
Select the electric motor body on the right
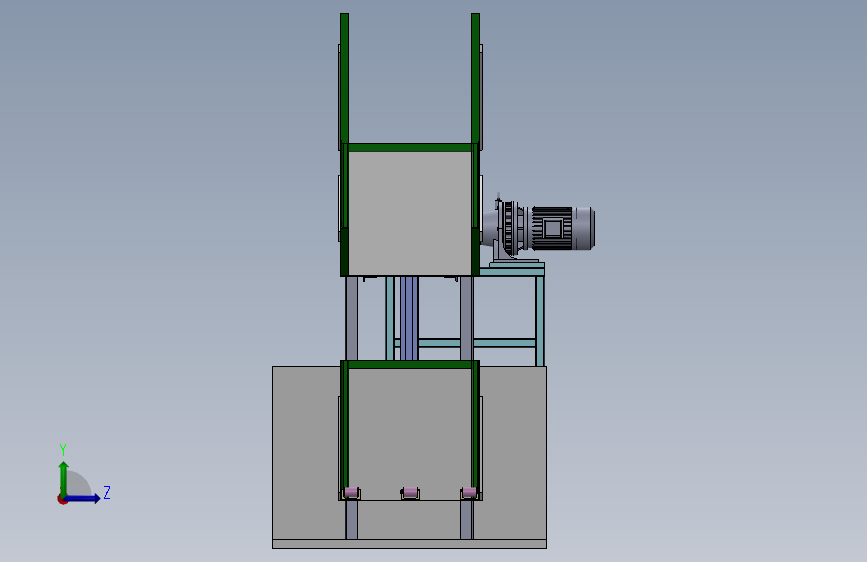click(x=563, y=228)
